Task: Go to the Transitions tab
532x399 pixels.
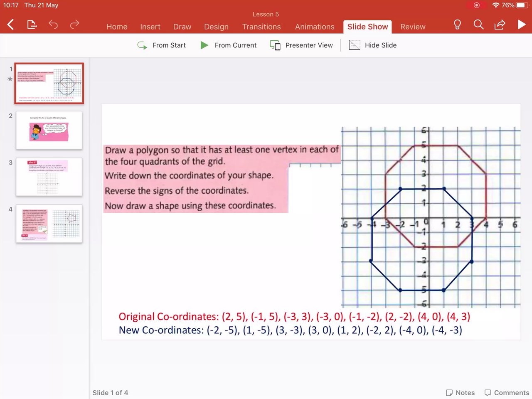Action: click(261, 27)
